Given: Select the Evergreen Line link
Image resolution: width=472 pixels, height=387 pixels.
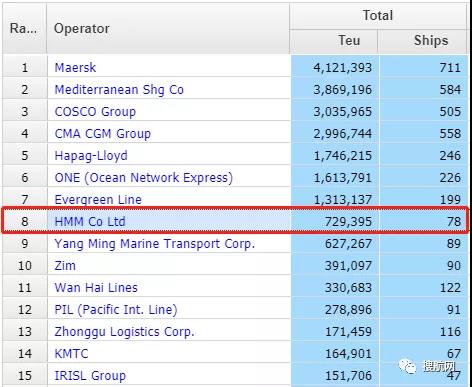Looking at the screenshot, I should pos(98,200).
